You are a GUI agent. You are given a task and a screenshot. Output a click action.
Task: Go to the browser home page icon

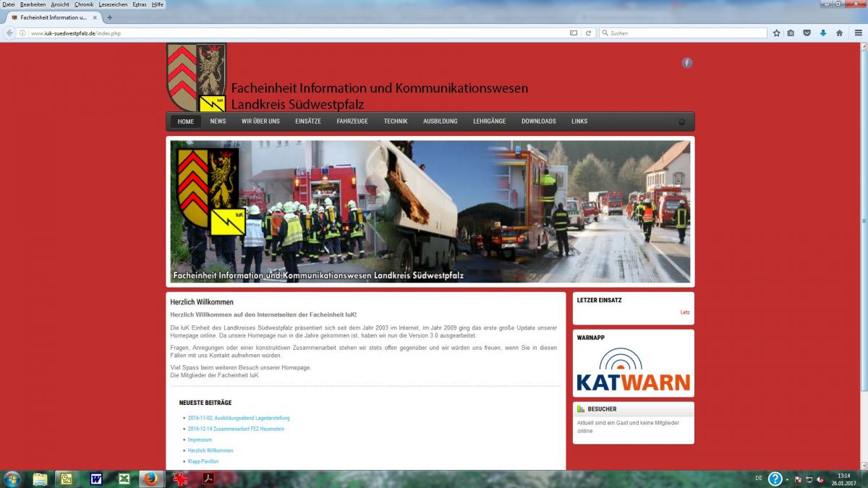[x=839, y=33]
